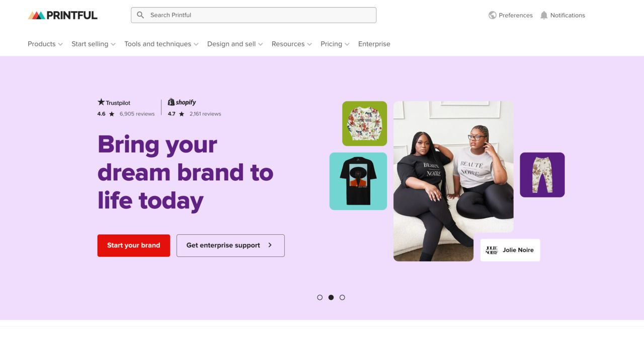Click the Jolie Noire brand badge
The height and width of the screenshot is (338, 644).
coord(510,250)
